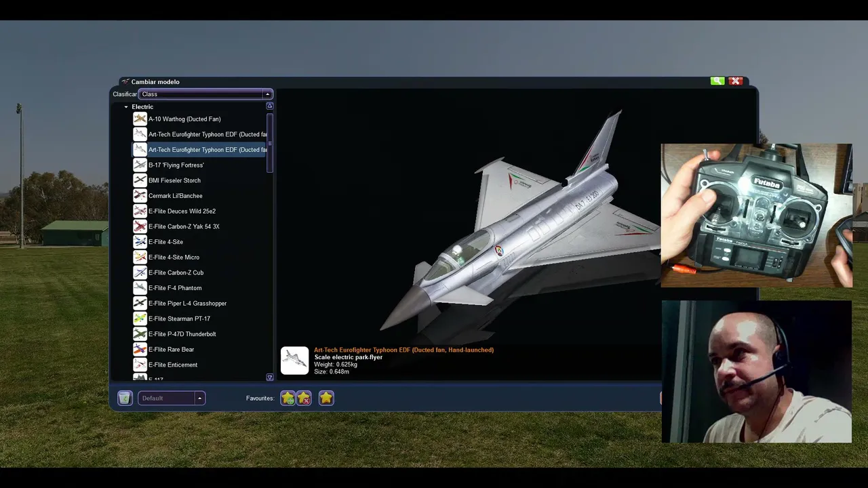Choose the E-Flite Stearman PT-17 icon
868x488 pixels.
click(140, 319)
